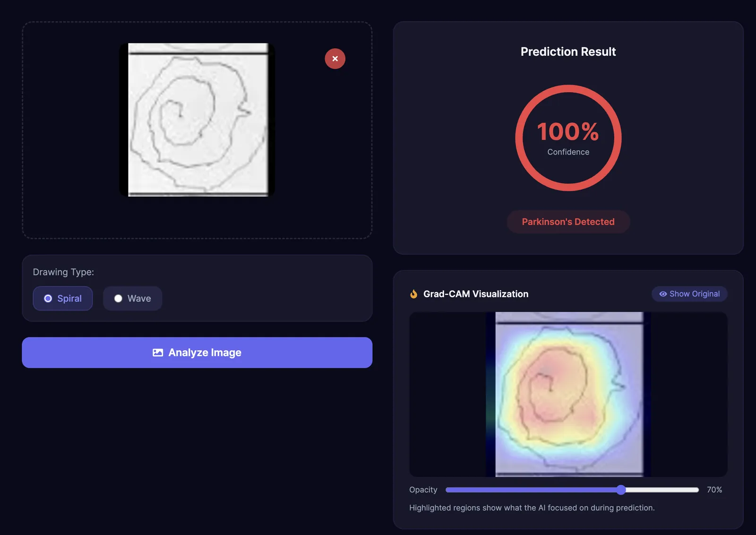Click the Opacity slider handle

tap(621, 490)
